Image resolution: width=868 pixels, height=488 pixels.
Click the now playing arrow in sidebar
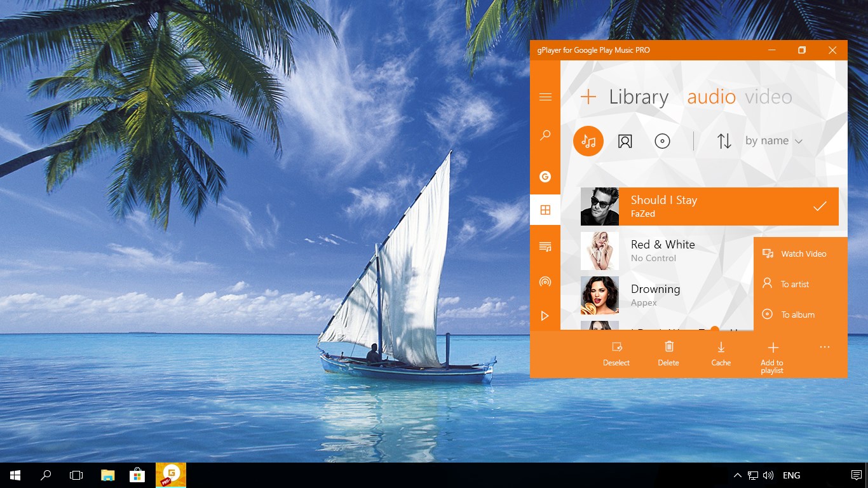tap(545, 316)
